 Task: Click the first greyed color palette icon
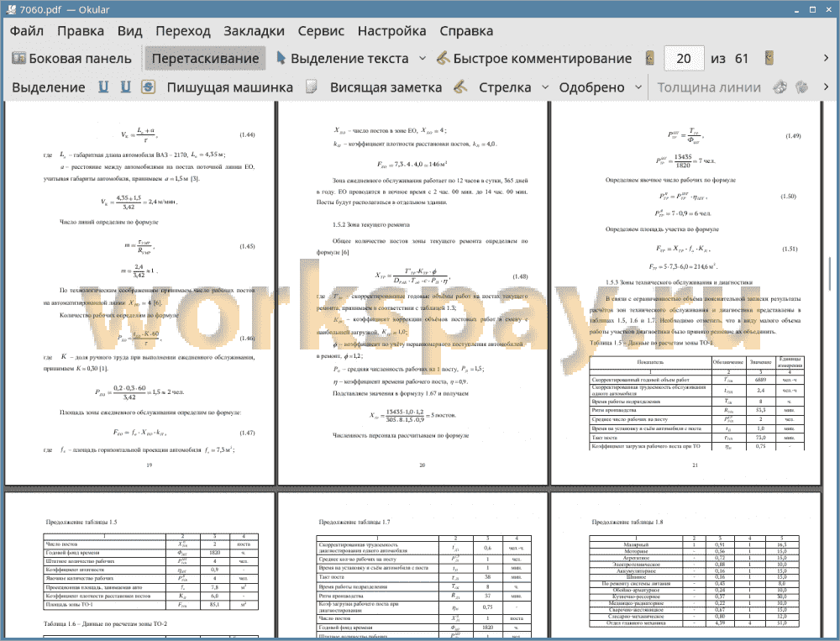point(780,87)
